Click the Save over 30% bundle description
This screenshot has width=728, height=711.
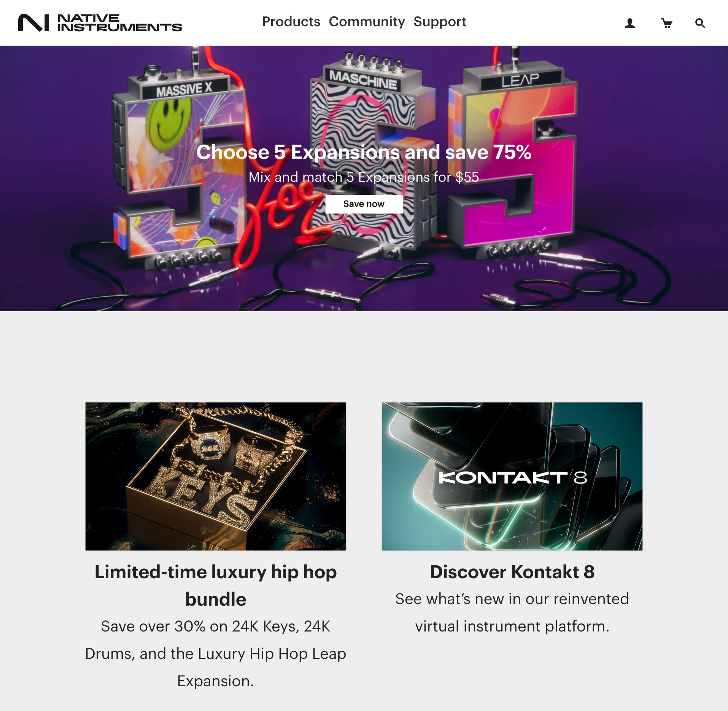point(216,654)
